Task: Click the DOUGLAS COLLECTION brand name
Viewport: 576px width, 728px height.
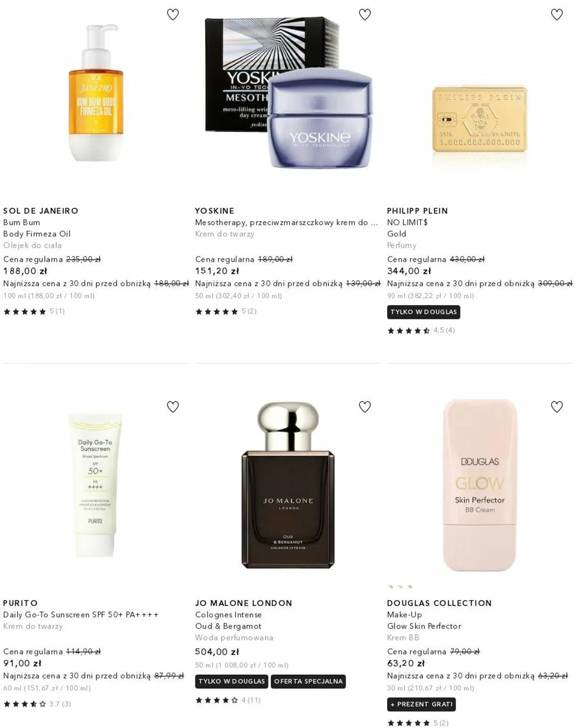Action: pos(439,603)
